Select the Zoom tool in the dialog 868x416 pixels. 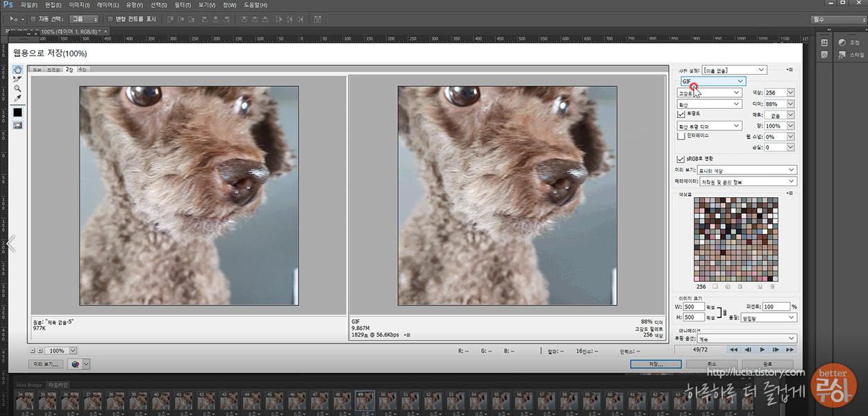click(x=18, y=89)
